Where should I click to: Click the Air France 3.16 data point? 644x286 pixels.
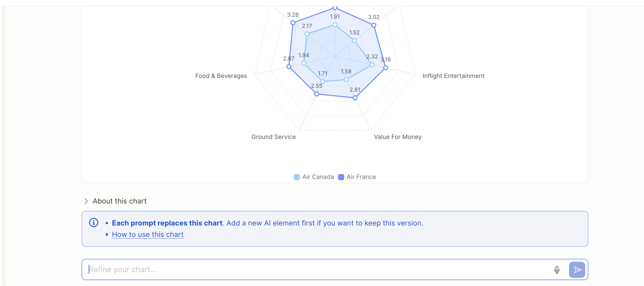pyautogui.click(x=386, y=68)
